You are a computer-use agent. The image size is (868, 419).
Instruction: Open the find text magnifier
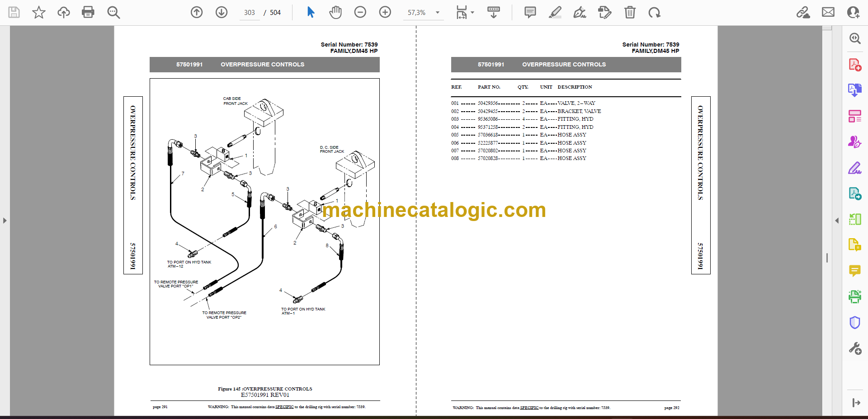click(x=113, y=12)
